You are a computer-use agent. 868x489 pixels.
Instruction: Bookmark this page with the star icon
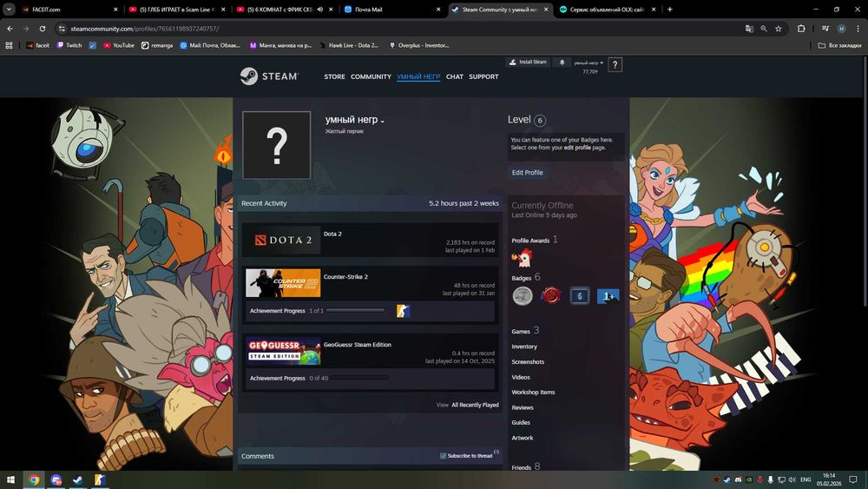pyautogui.click(x=779, y=29)
